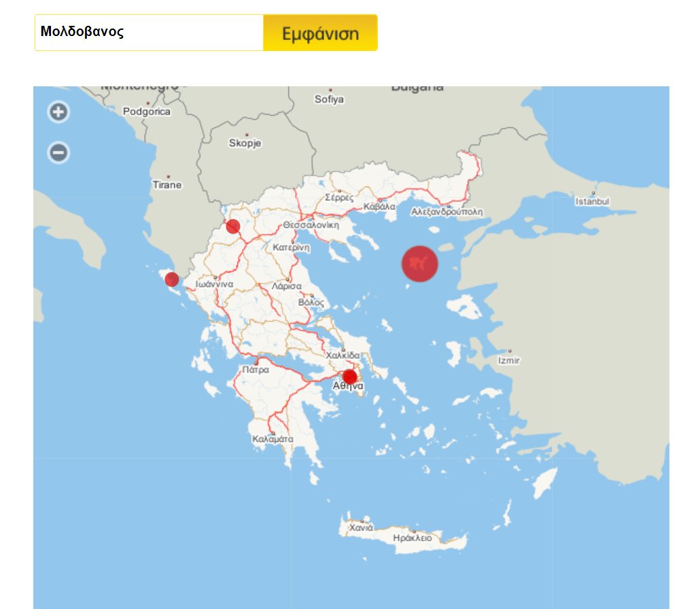The image size is (700, 609).
Task: Select the red marker over Αθήνα
Action: pos(349,377)
